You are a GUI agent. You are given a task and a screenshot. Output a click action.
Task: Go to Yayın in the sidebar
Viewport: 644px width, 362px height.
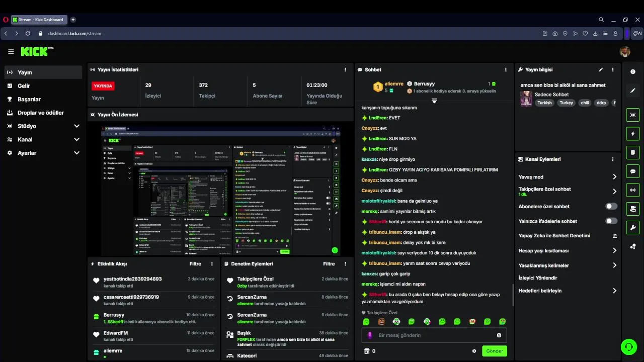(43, 72)
